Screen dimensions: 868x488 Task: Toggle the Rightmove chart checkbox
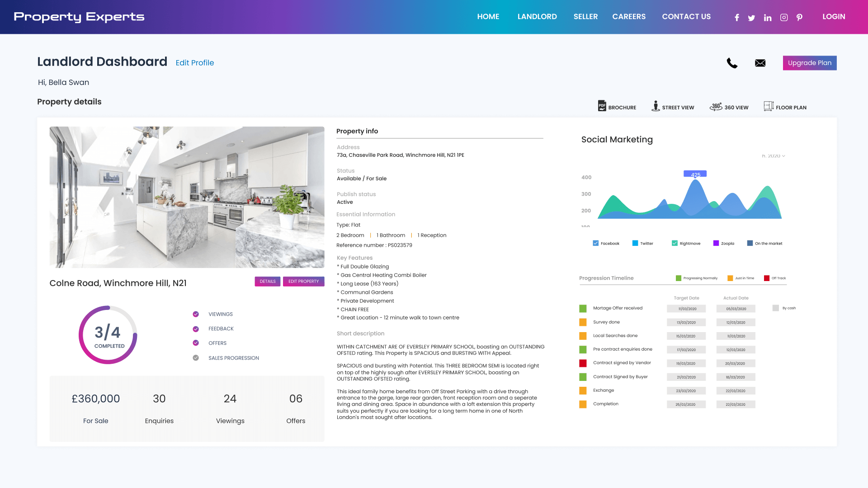tap(675, 243)
